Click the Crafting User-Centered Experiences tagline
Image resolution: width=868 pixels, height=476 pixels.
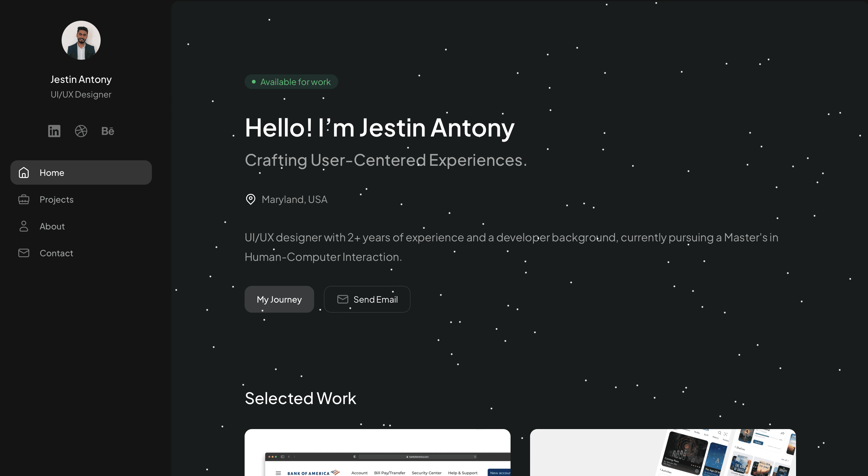(386, 160)
